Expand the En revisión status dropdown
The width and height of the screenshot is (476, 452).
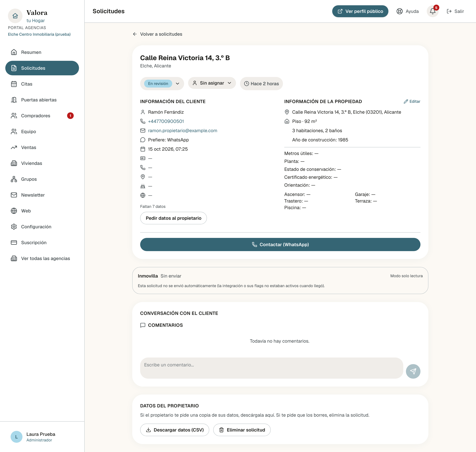162,84
